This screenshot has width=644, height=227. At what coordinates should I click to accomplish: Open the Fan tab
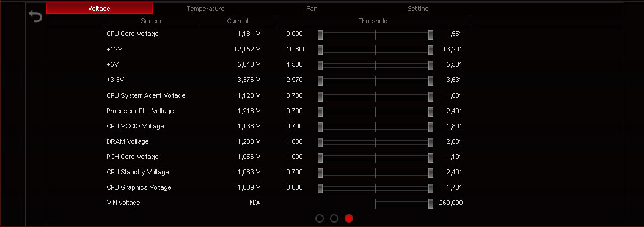pos(312,9)
